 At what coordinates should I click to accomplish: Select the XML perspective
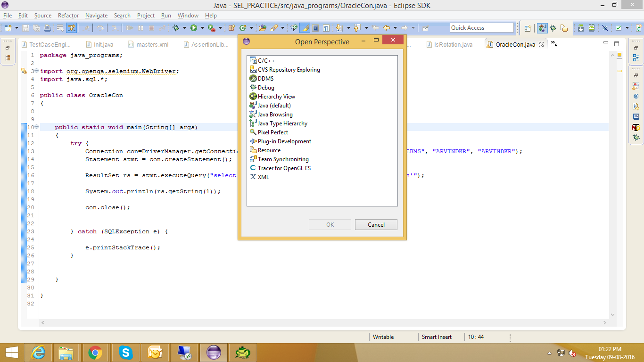260,177
